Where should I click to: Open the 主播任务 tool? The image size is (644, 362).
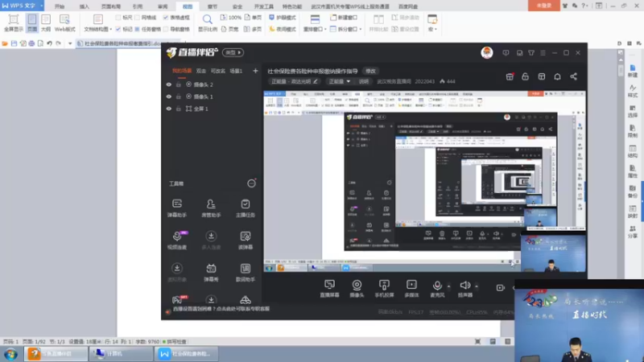[246, 208]
